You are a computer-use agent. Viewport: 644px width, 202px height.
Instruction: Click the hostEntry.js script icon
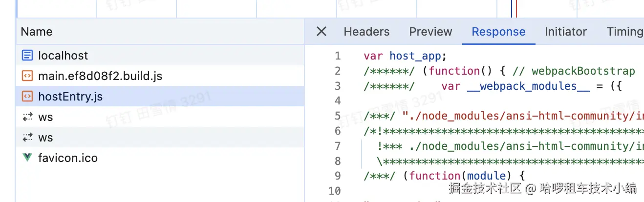pos(27,97)
